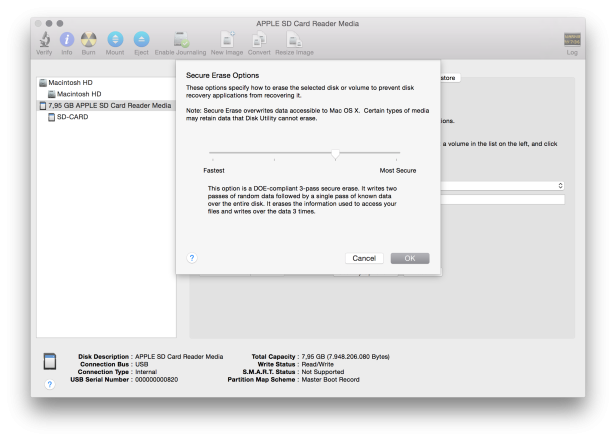Select 7,95 GB APPLE SD Card Reader Media
Viewport: 616px width, 441px height.
[x=105, y=105]
